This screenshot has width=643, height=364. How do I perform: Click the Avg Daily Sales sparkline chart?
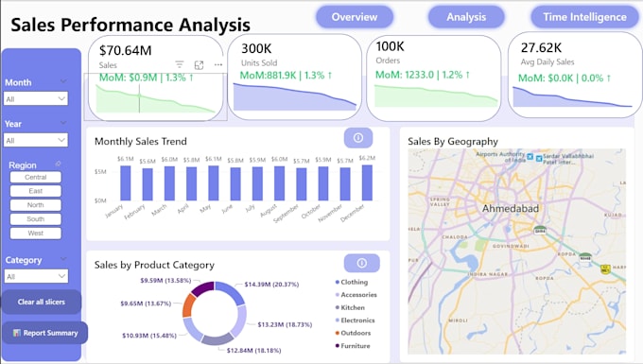click(572, 96)
